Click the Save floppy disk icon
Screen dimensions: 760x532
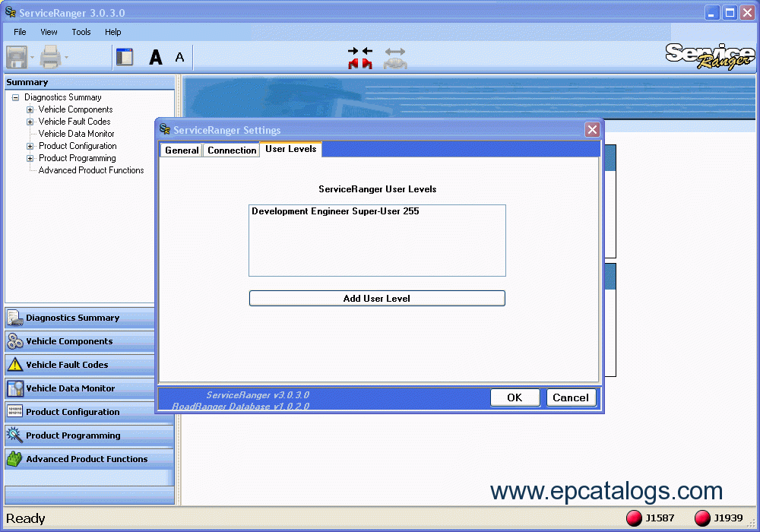[17, 57]
